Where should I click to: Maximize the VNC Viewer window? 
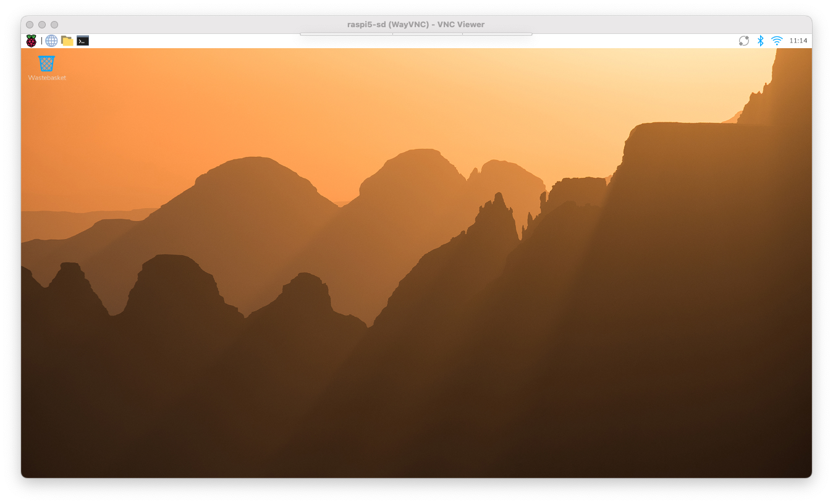click(x=54, y=25)
